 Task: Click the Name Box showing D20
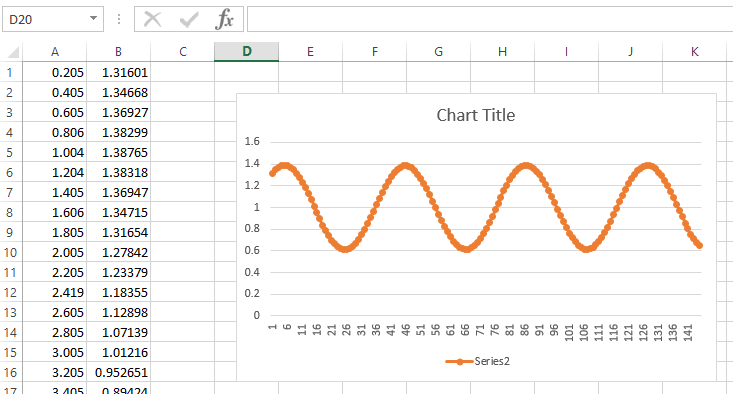53,19
